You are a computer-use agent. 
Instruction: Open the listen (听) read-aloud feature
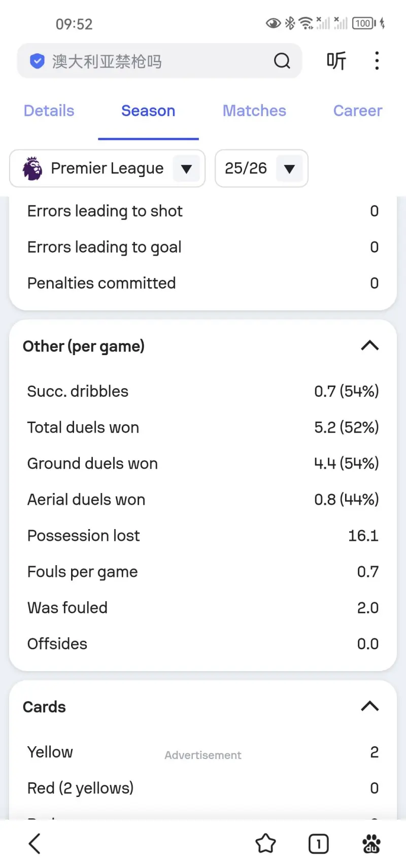click(x=336, y=61)
